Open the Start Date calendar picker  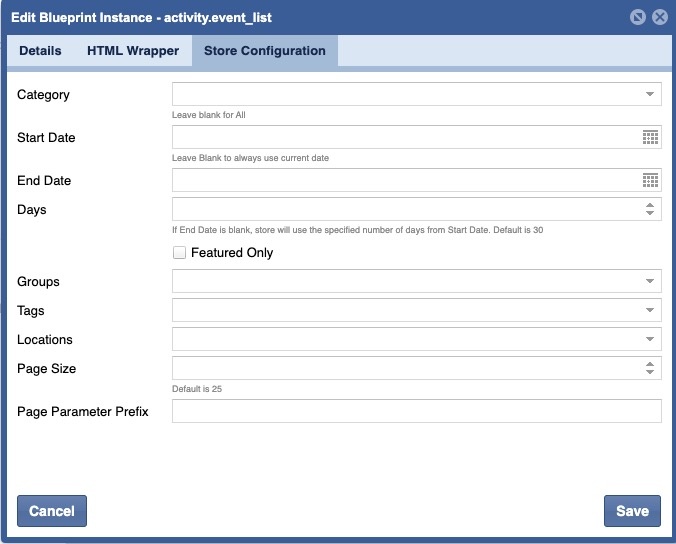[x=650, y=138]
